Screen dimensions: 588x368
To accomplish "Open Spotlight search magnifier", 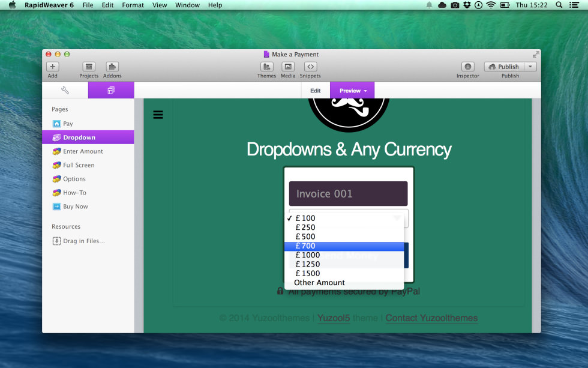I will tap(559, 5).
